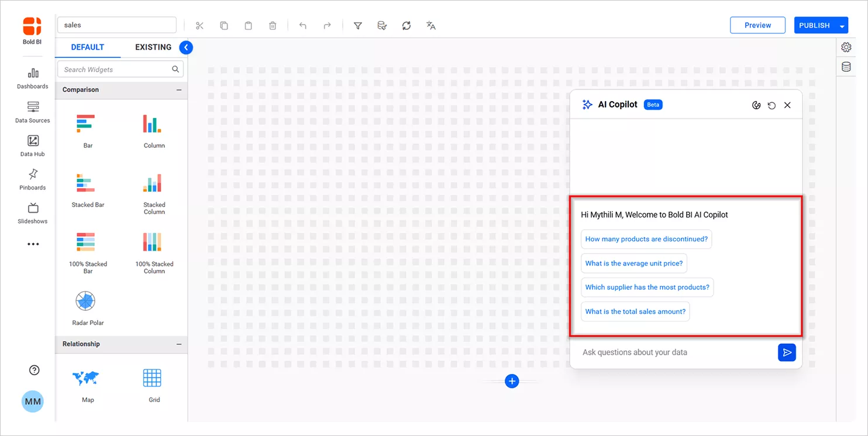Viewport: 868px width, 436px height.
Task: Ask 'How many products are discontinued?'
Action: (646, 239)
